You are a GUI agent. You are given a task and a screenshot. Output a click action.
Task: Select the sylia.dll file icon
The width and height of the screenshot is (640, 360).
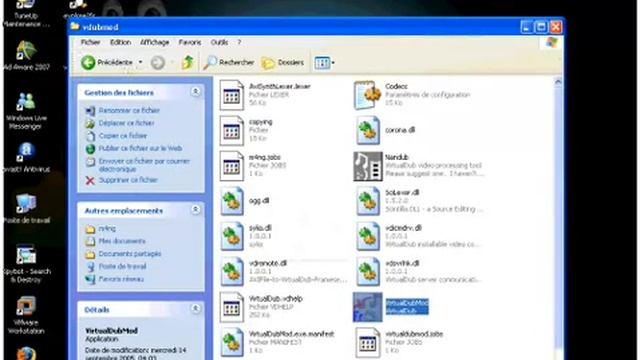[232, 237]
